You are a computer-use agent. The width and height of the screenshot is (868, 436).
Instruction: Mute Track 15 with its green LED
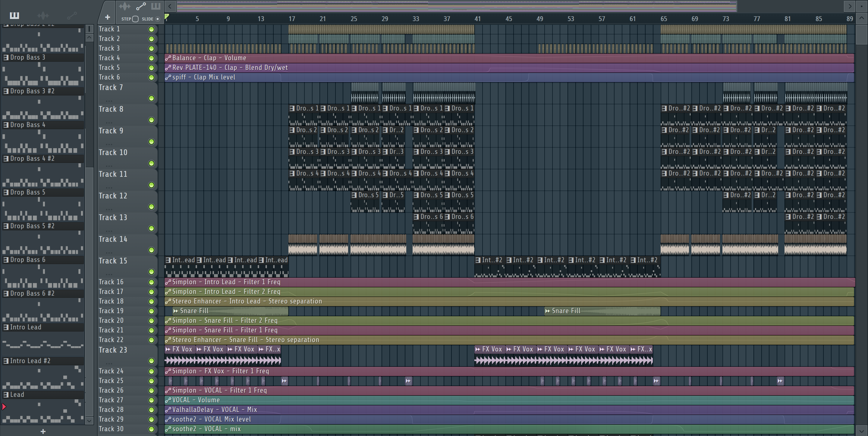pyautogui.click(x=151, y=272)
